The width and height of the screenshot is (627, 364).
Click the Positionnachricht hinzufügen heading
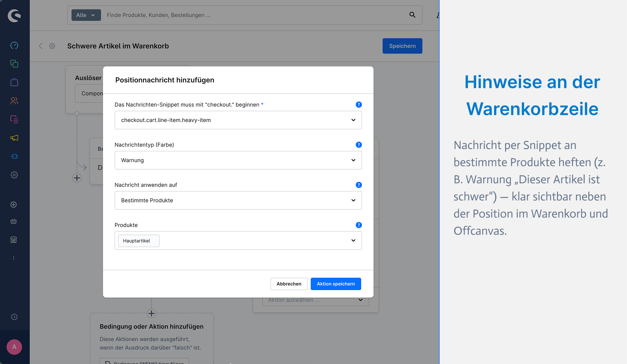pos(165,80)
